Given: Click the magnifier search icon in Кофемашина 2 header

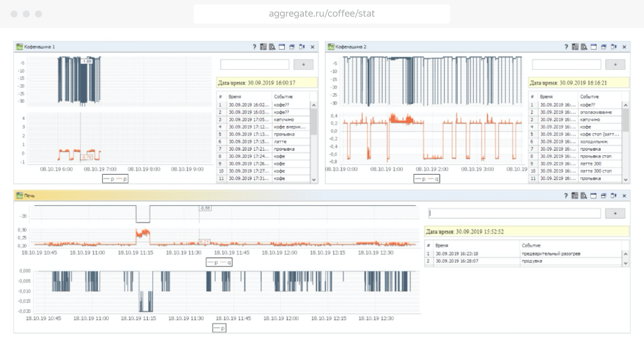Looking at the screenshot, I should tap(584, 47).
